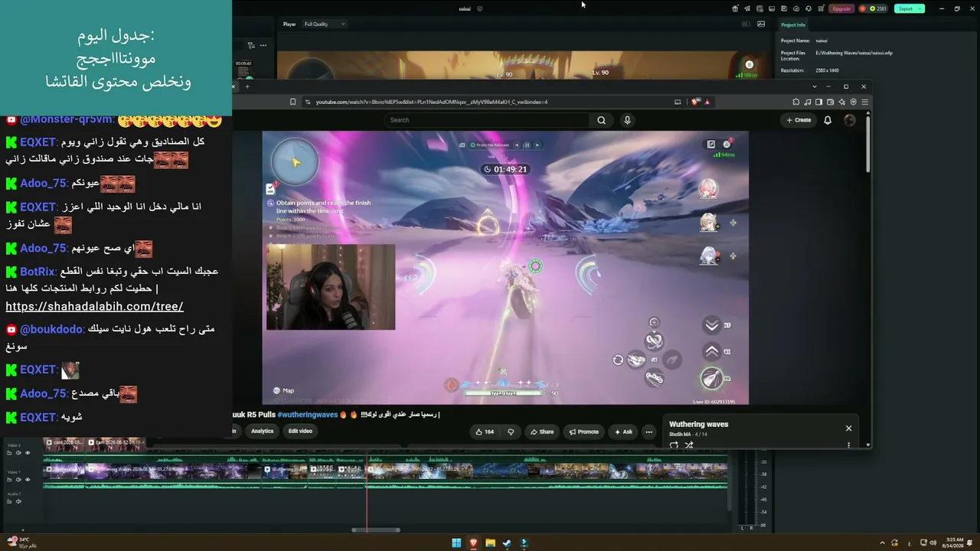Image resolution: width=980 pixels, height=551 pixels.
Task: Open the more actions ellipsis under the video
Action: [x=648, y=432]
